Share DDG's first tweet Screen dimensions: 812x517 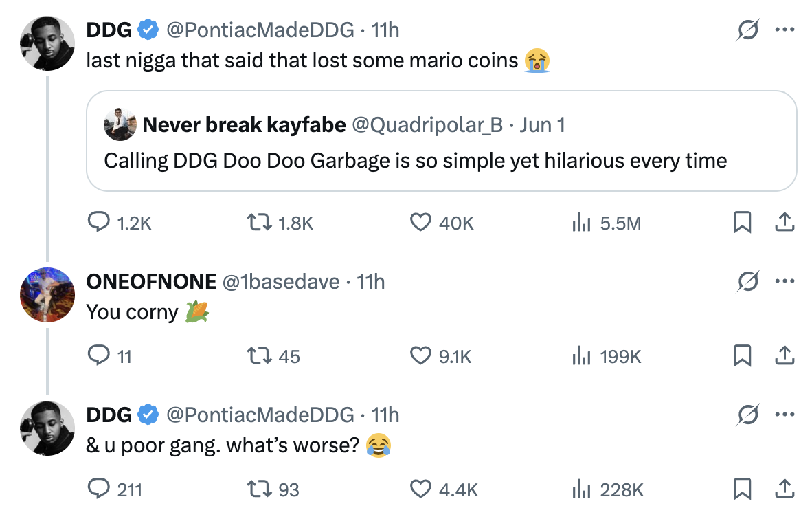[x=785, y=222]
